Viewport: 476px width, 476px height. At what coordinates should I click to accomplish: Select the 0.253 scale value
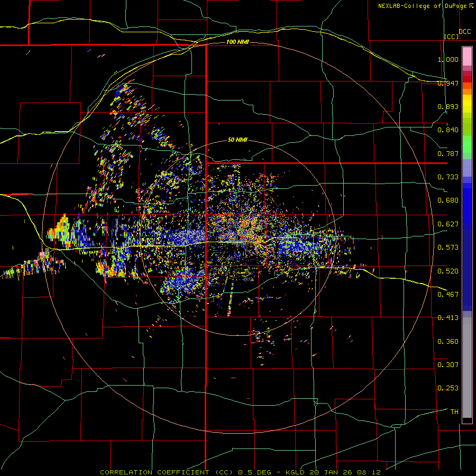[448, 388]
